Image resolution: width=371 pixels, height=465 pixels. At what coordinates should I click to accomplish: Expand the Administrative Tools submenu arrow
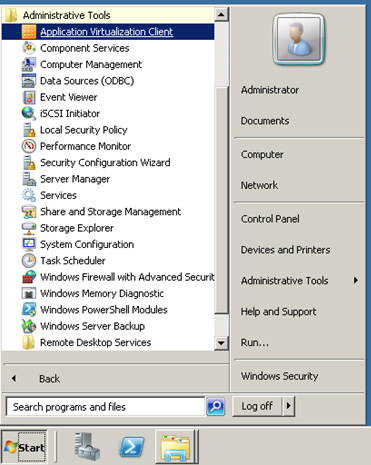[356, 280]
